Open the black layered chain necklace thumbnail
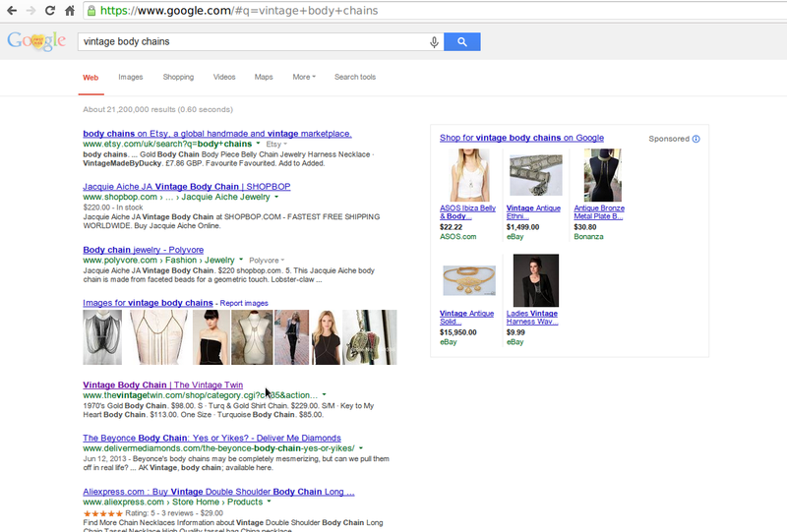This screenshot has height=532, width=787. pos(102,337)
